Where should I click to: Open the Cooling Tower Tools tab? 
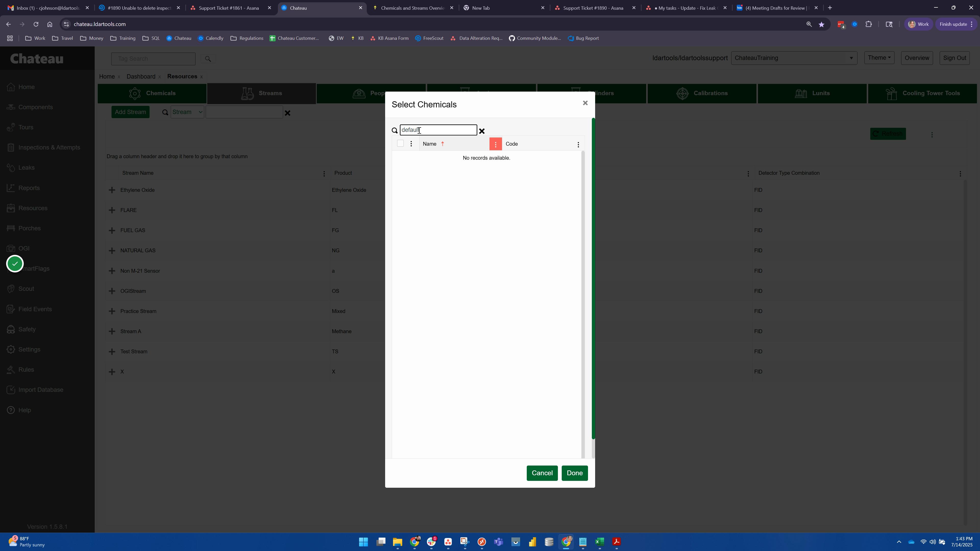(x=922, y=94)
